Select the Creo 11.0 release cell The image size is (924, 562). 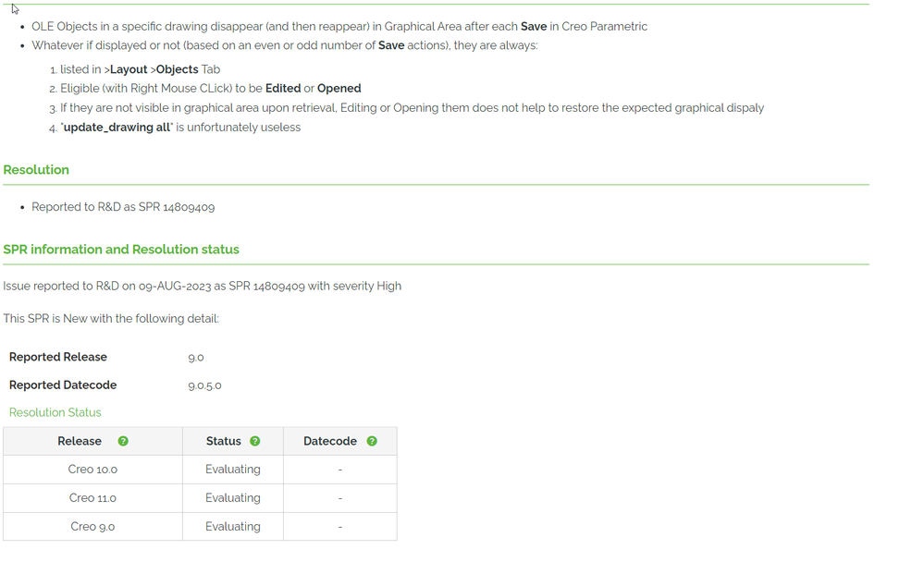click(x=92, y=498)
